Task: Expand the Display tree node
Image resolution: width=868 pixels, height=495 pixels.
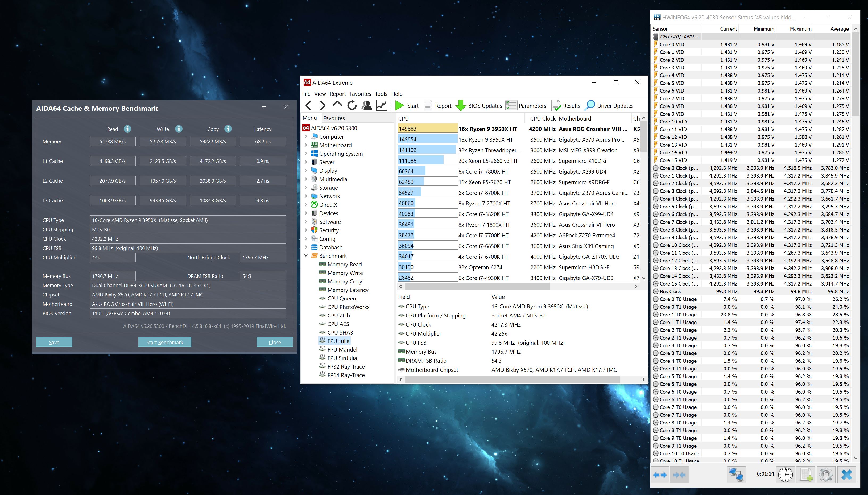Action: click(306, 171)
